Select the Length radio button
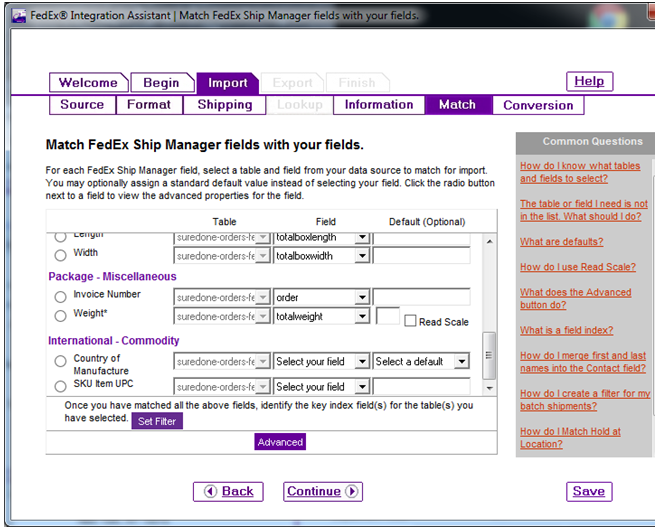Viewport: 664px width, 531px height. click(x=61, y=237)
